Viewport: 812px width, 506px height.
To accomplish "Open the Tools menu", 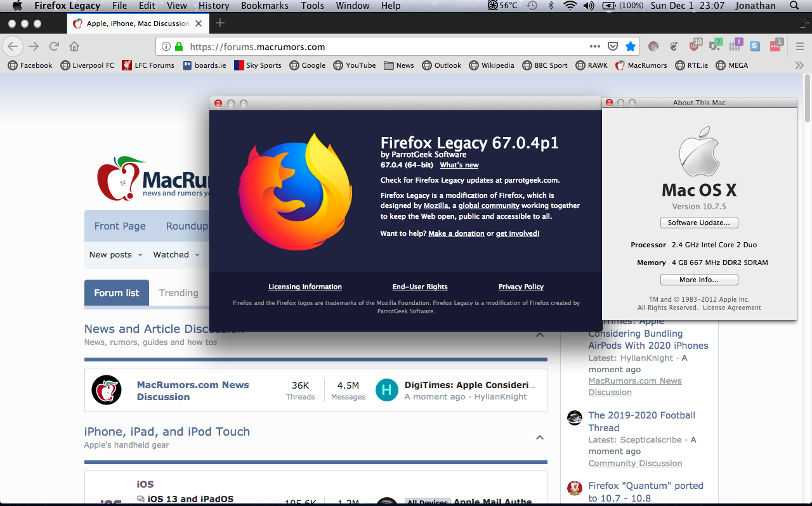I will pos(312,6).
